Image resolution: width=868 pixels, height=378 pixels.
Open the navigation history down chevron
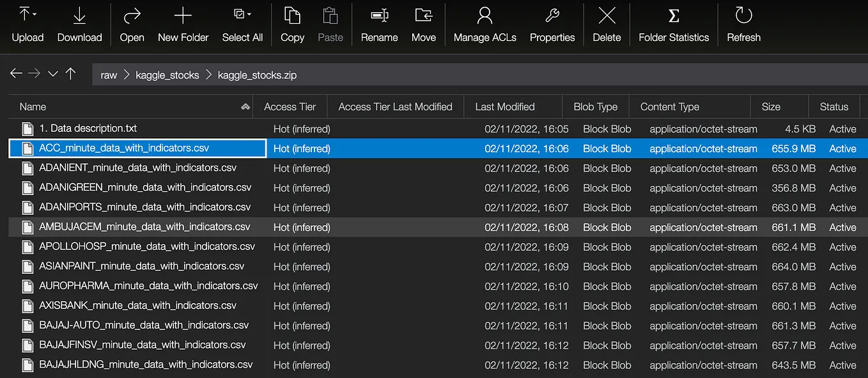click(52, 74)
